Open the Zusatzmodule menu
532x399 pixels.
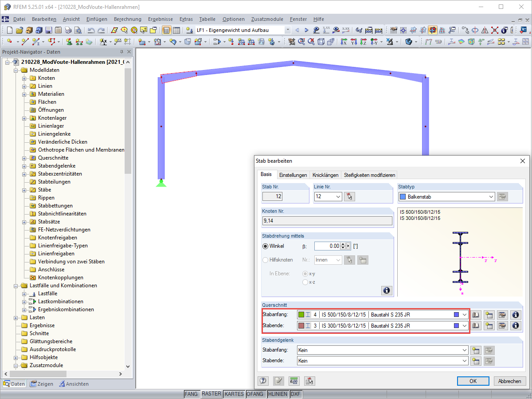click(x=267, y=19)
